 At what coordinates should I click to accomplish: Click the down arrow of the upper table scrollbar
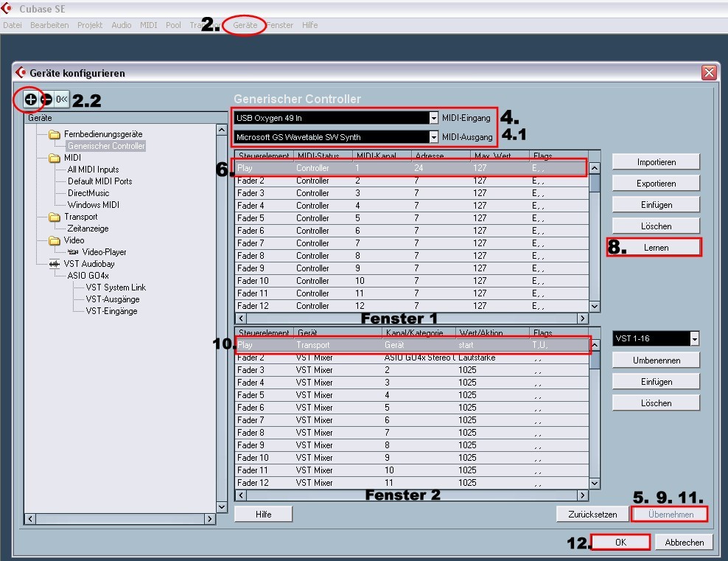pos(595,307)
